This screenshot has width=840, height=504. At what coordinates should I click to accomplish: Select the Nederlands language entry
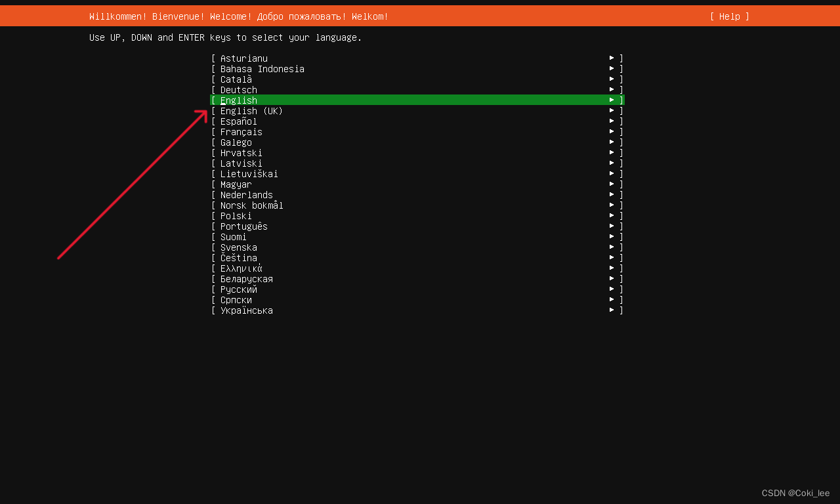[246, 194]
